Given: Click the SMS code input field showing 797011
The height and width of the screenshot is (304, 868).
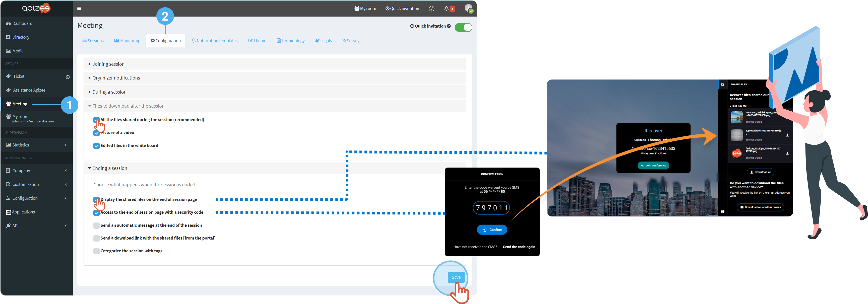Looking at the screenshot, I should pos(491,208).
